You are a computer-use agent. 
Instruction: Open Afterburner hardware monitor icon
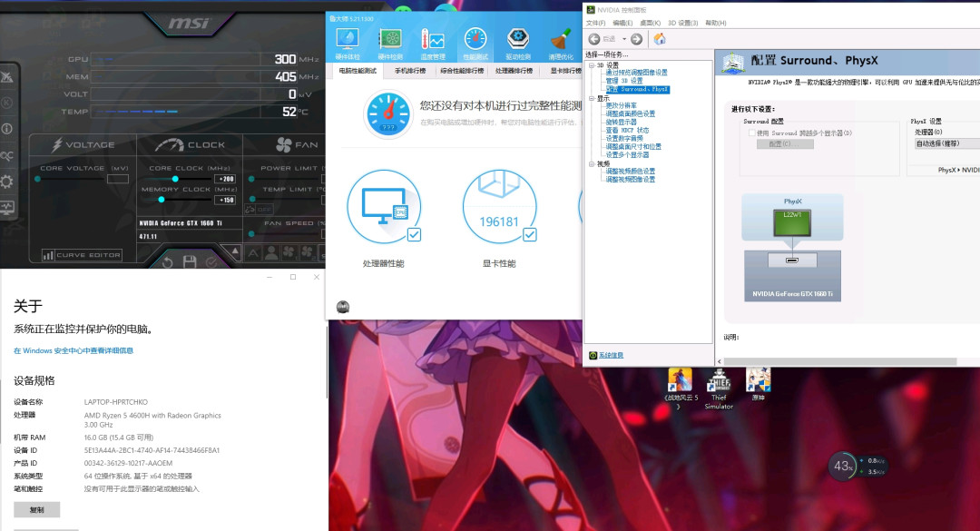coord(7,207)
